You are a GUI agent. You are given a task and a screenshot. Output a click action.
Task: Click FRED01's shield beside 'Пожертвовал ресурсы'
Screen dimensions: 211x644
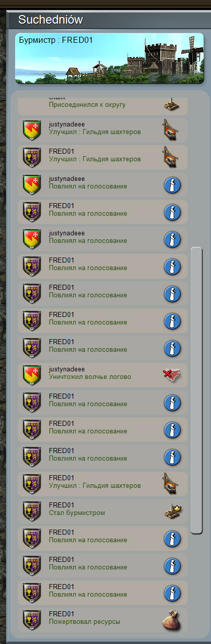(32, 620)
